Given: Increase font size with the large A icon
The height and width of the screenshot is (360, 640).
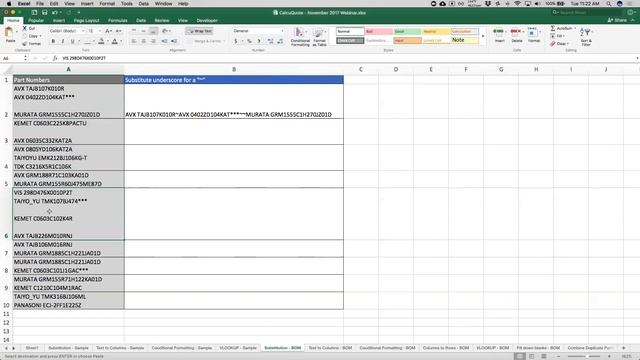Looking at the screenshot, I should tap(108, 31).
